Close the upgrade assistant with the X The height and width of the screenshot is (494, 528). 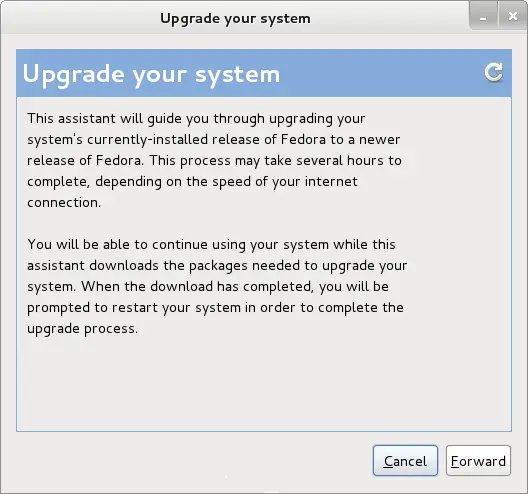point(513,16)
